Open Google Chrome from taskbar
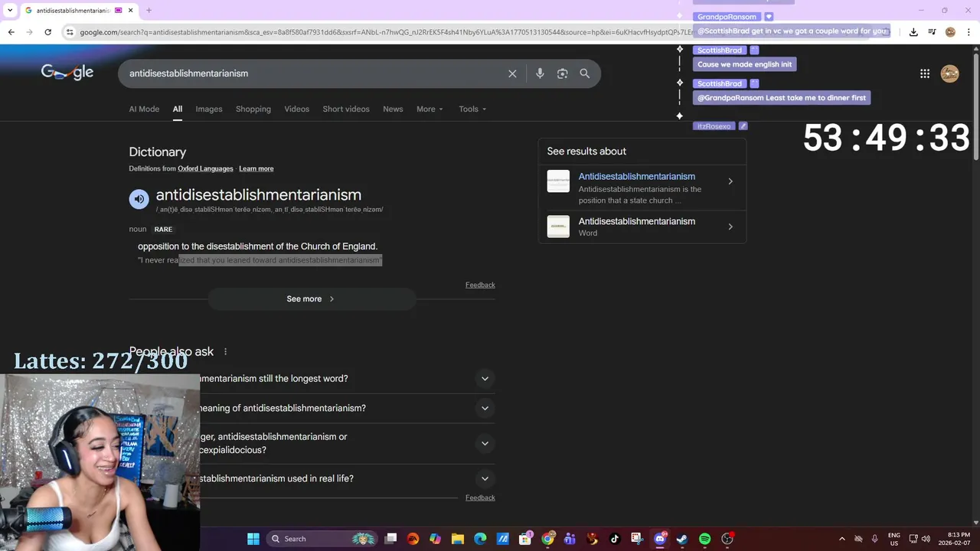 [547, 539]
